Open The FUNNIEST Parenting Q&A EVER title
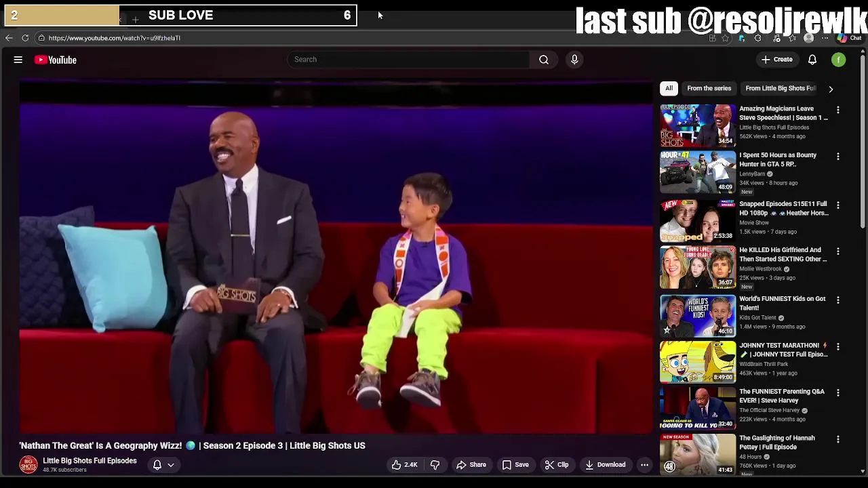The image size is (868, 488). coord(783,396)
